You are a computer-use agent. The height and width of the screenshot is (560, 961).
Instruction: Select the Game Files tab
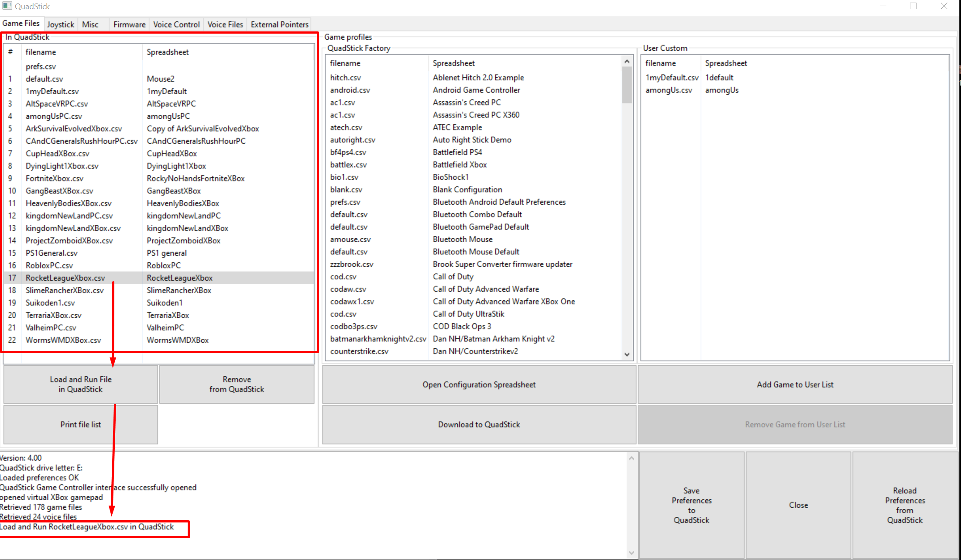tap(21, 24)
